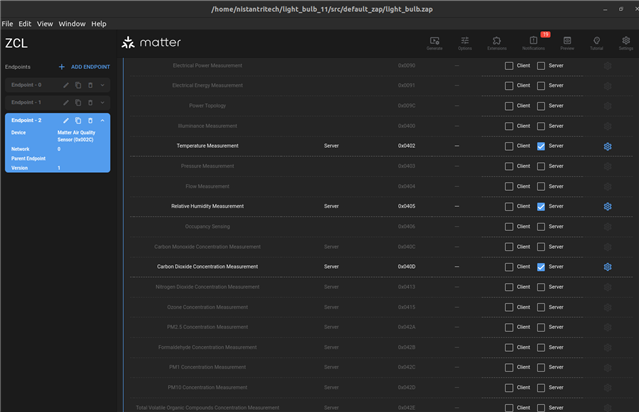Enable Server for Pressure Measurement
Screen dimensions: 639x412
[x=541, y=166]
